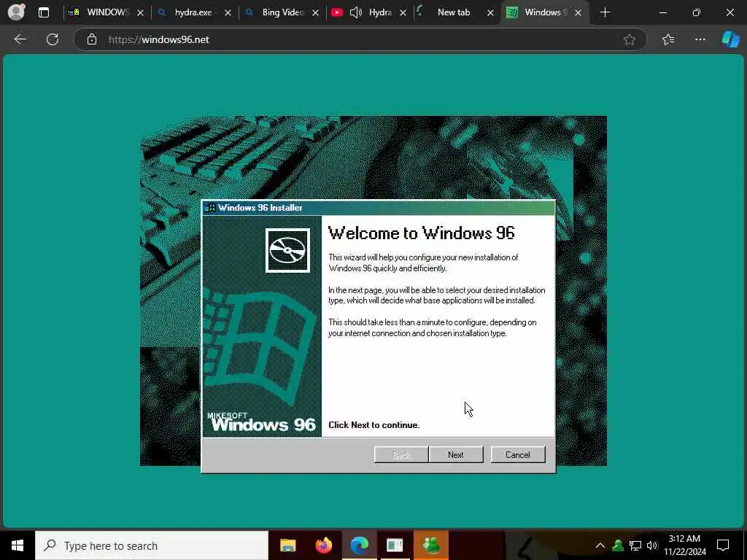
Task: Launch Firefox from the taskbar
Action: (x=324, y=545)
